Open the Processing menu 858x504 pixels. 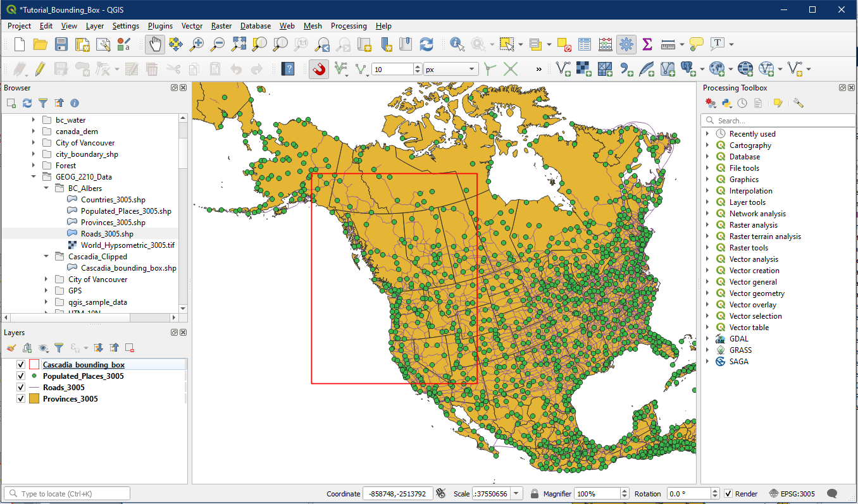348,26
